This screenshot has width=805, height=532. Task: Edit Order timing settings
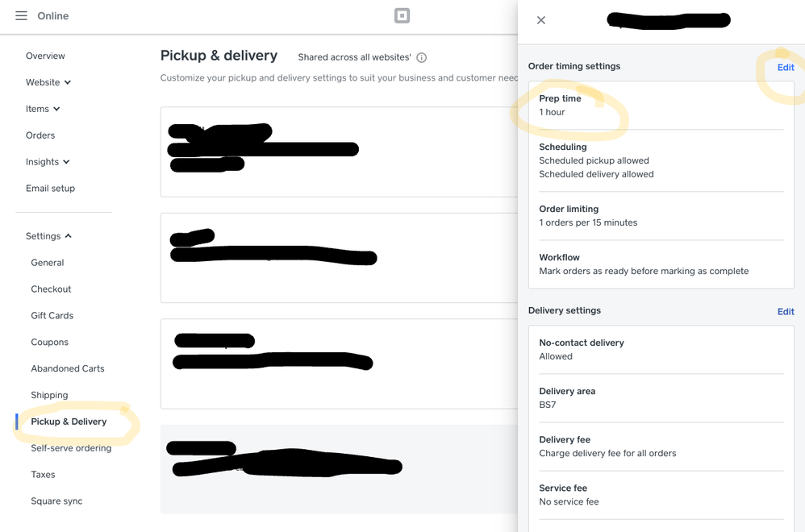click(x=786, y=68)
